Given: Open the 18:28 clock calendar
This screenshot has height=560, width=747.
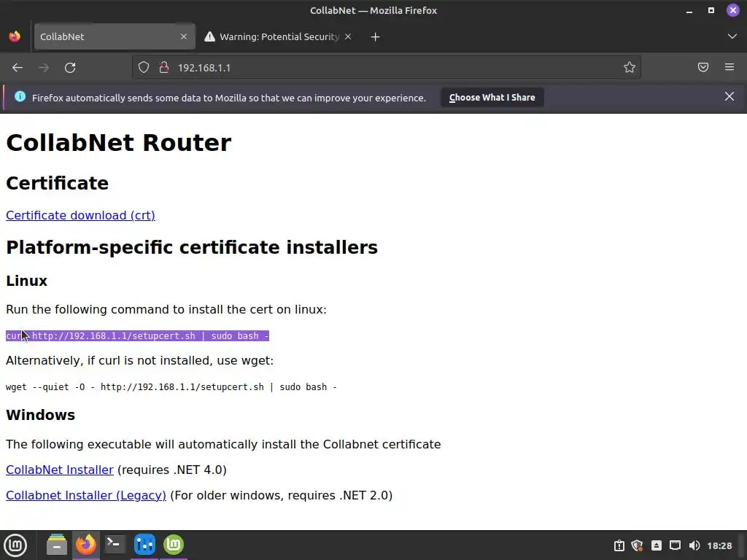Looking at the screenshot, I should coord(719,545).
